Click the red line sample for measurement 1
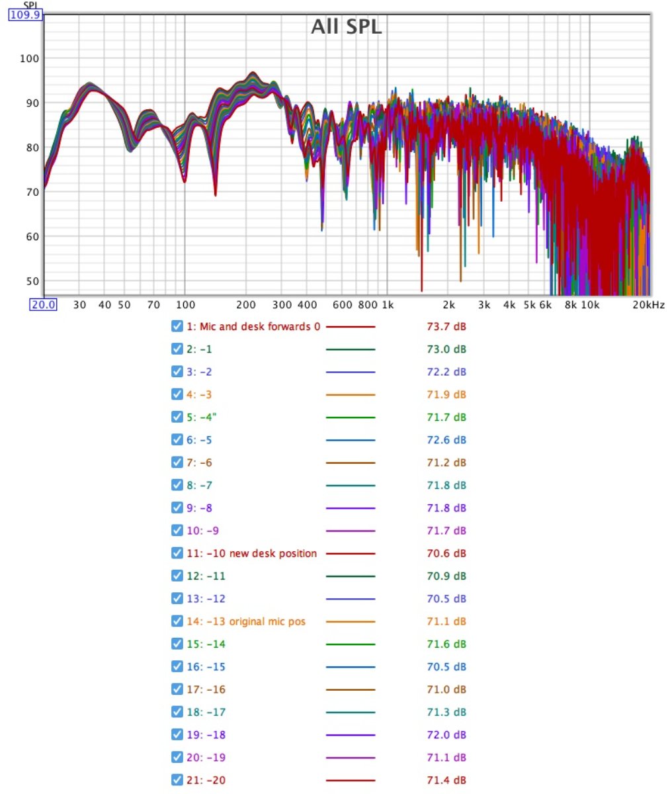Screen dimensions: 672x794 [350, 327]
